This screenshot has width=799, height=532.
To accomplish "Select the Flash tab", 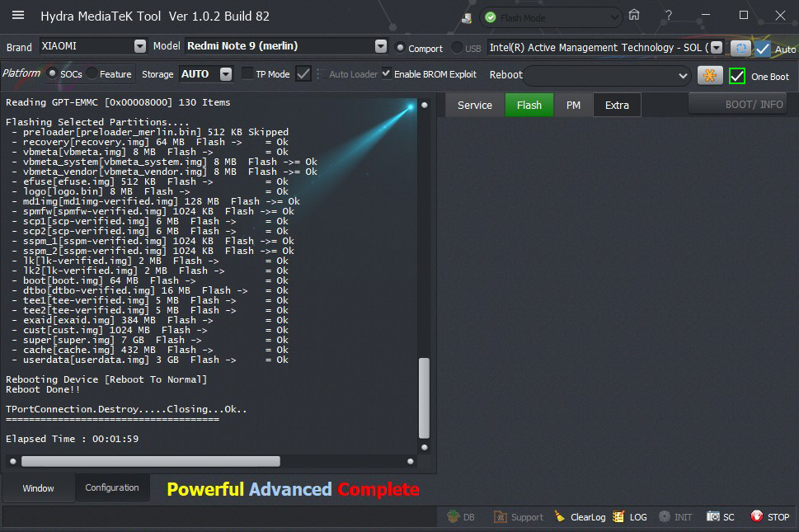I will click(529, 105).
